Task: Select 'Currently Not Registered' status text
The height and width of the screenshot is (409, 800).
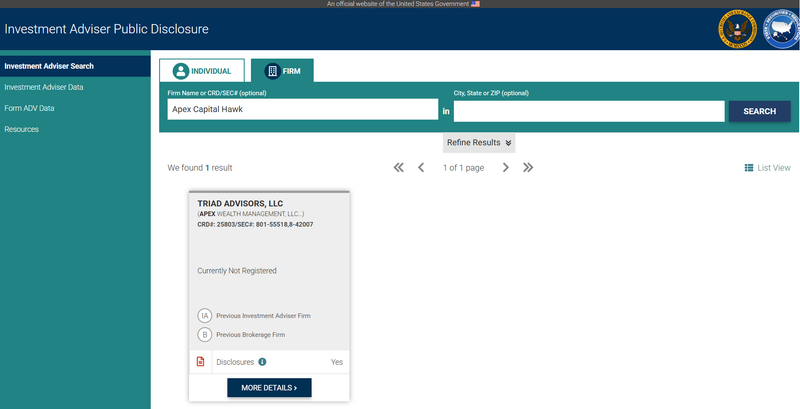Action: click(237, 271)
